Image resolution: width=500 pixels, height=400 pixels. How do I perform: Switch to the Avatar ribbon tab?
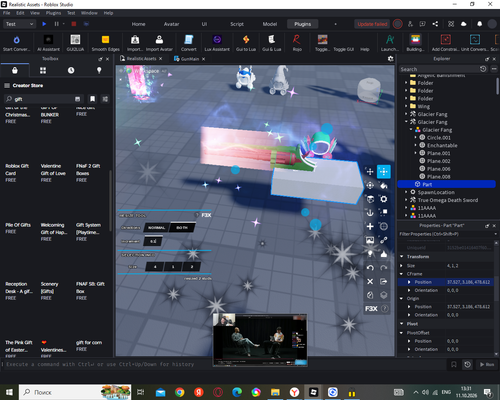click(x=171, y=24)
